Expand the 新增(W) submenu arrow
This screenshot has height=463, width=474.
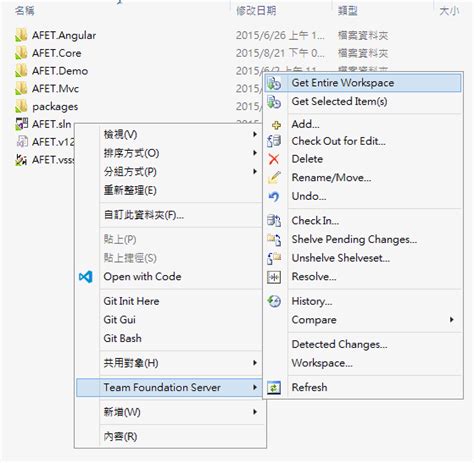(255, 412)
